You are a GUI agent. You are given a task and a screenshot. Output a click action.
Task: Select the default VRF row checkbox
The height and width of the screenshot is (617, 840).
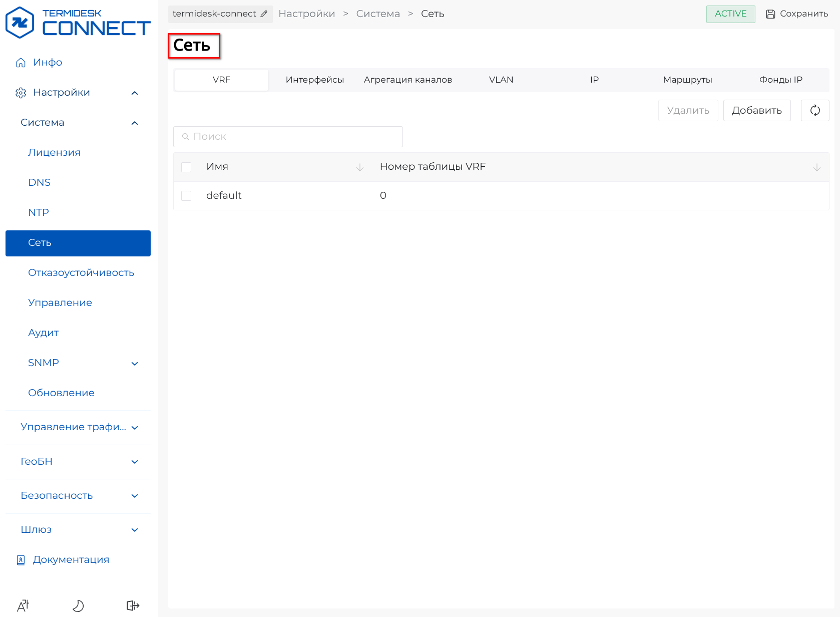(186, 196)
